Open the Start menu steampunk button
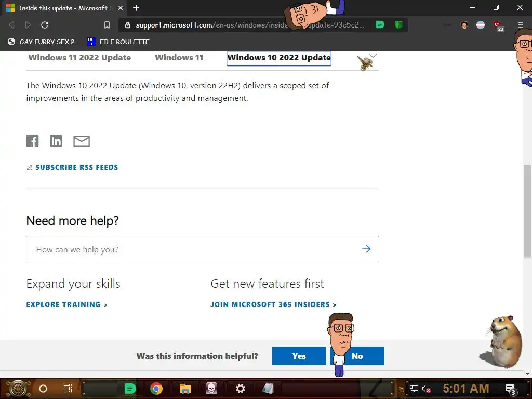Image resolution: width=532 pixels, height=399 pixels. [17, 389]
